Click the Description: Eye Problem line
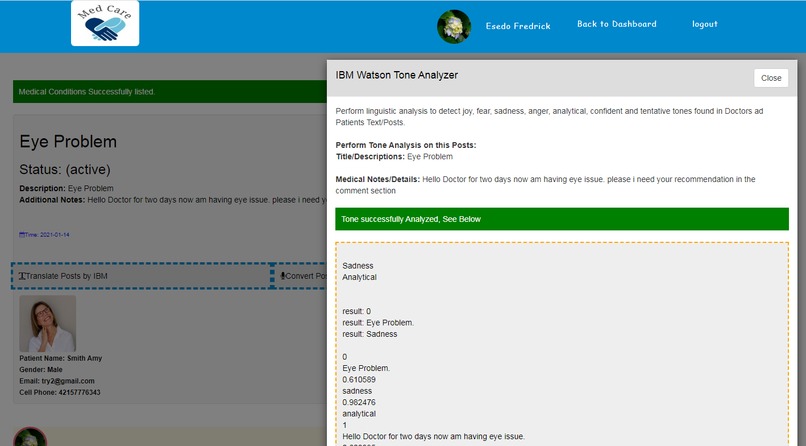The image size is (806, 446). (x=66, y=189)
